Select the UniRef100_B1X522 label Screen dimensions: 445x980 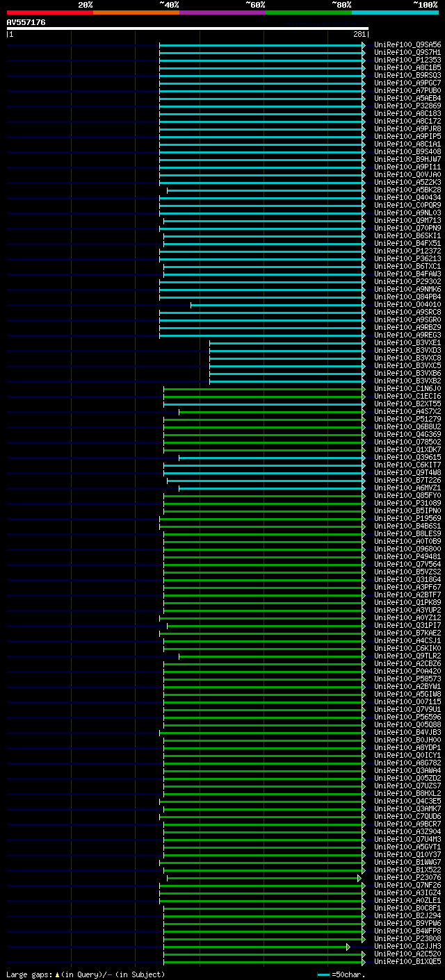pyautogui.click(x=407, y=870)
